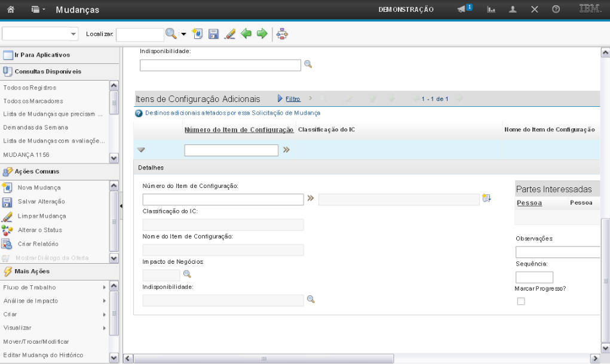The height and width of the screenshot is (364, 610).
Task: Open the Todos os Registros query
Action: 29,88
